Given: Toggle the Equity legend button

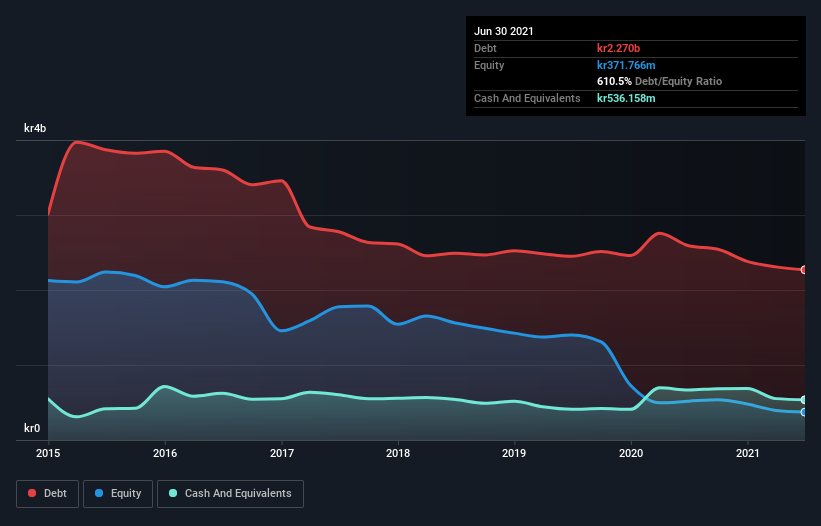Looking at the screenshot, I should [x=118, y=494].
